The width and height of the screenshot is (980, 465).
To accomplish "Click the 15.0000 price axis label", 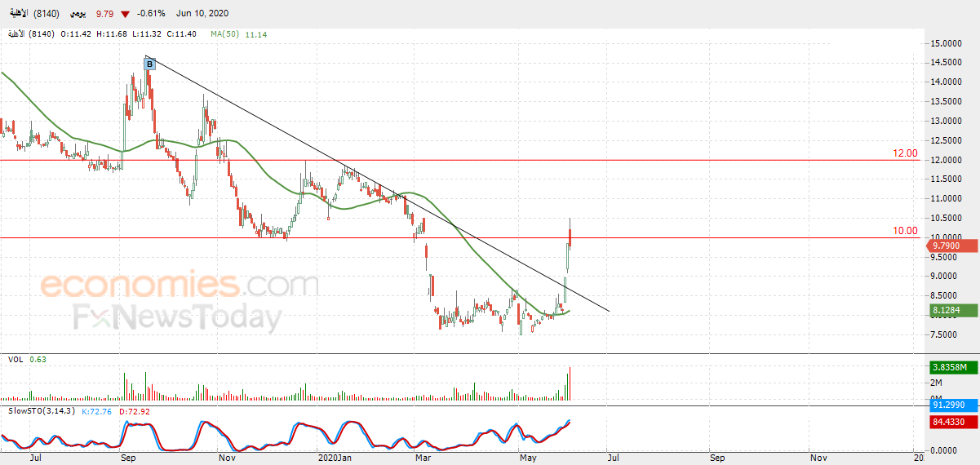I will pos(947,43).
